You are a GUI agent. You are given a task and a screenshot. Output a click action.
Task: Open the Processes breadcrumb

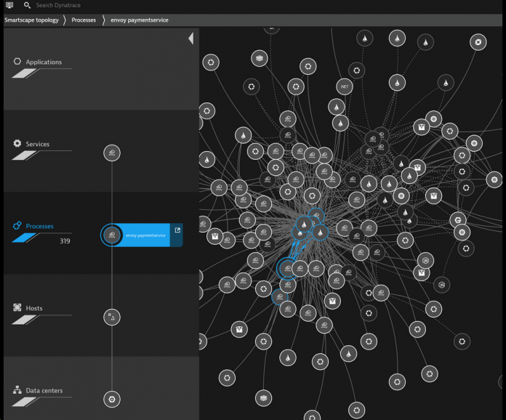pos(84,20)
